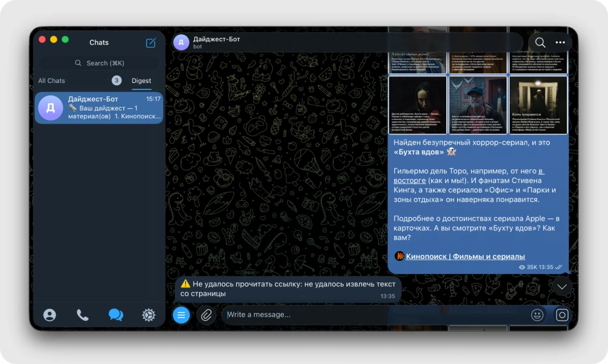Click the Write a message input field
Viewport: 608px width, 364px height.
point(376,315)
